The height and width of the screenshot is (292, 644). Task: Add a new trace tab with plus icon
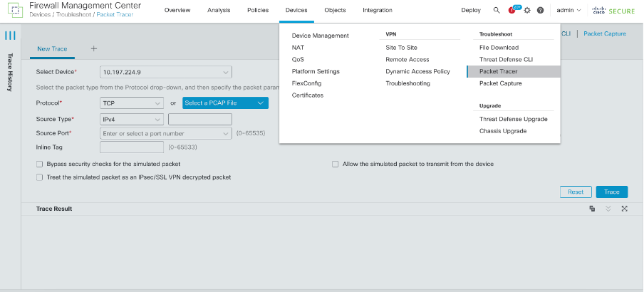(x=93, y=48)
